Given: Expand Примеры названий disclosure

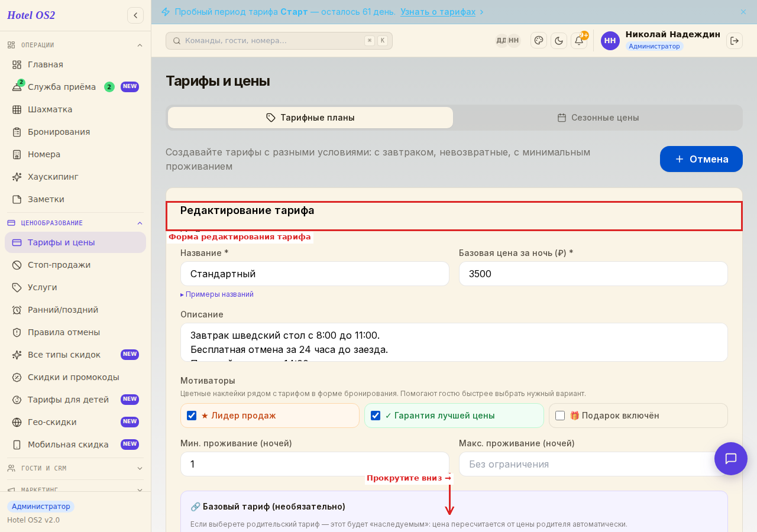Looking at the screenshot, I should tap(217, 294).
